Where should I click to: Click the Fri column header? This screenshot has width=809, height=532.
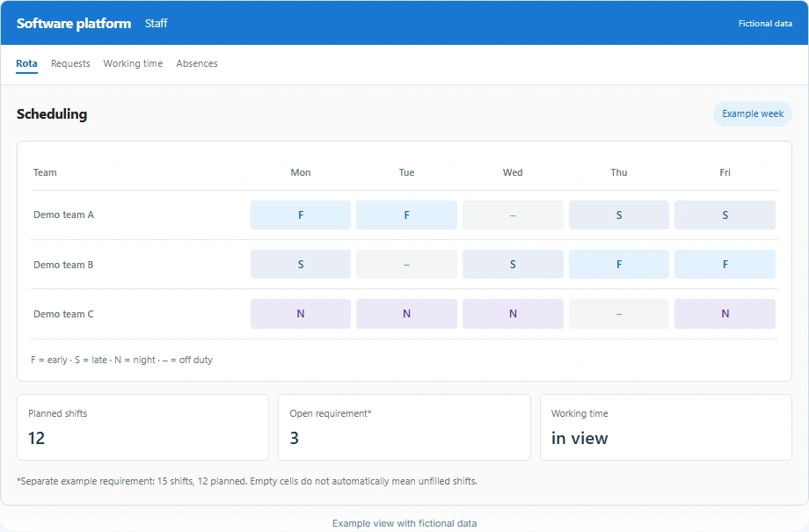(x=725, y=172)
